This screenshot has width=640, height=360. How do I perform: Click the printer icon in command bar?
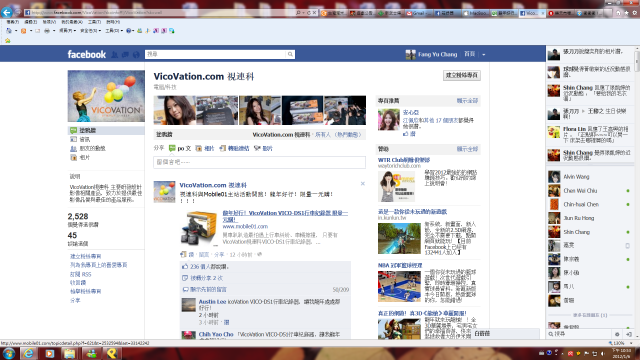click(47, 31)
